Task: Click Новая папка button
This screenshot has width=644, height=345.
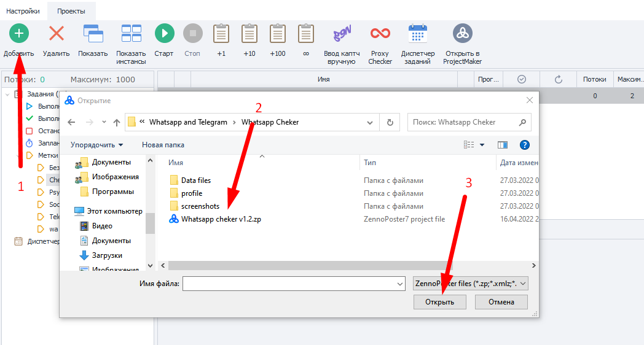Action: (x=163, y=145)
